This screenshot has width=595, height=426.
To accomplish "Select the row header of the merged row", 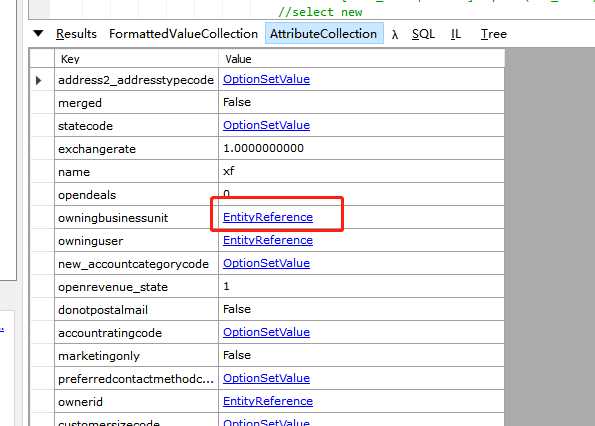I will 42,102.
